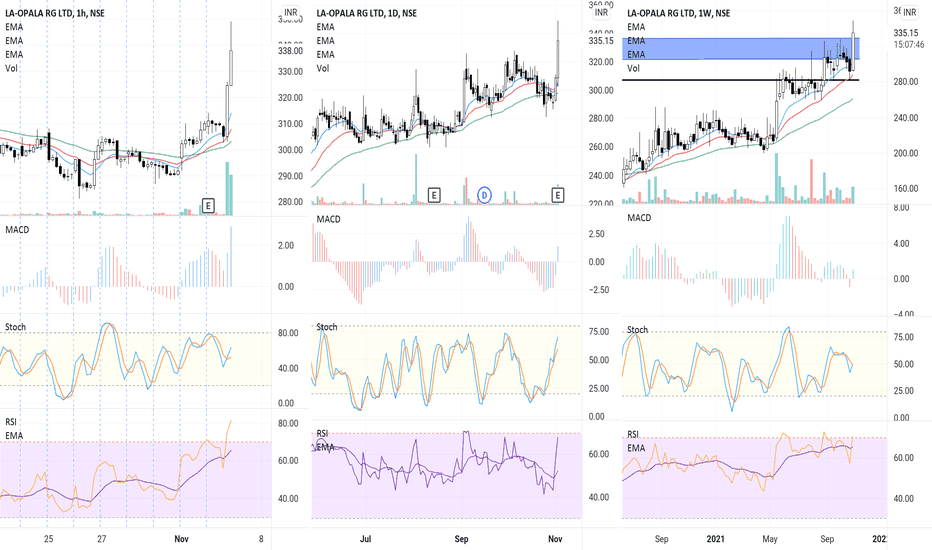
Task: Click the Jul label on 1D time axis
Action: (x=366, y=539)
